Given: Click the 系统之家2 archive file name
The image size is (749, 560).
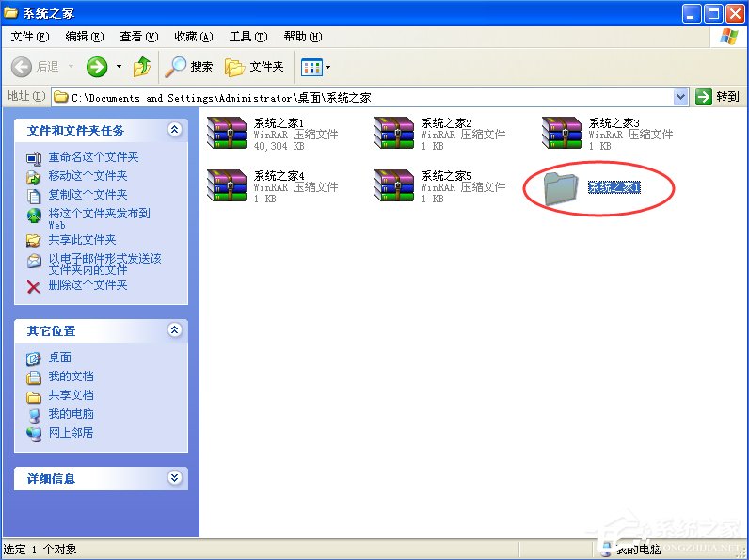Looking at the screenshot, I should tap(447, 122).
